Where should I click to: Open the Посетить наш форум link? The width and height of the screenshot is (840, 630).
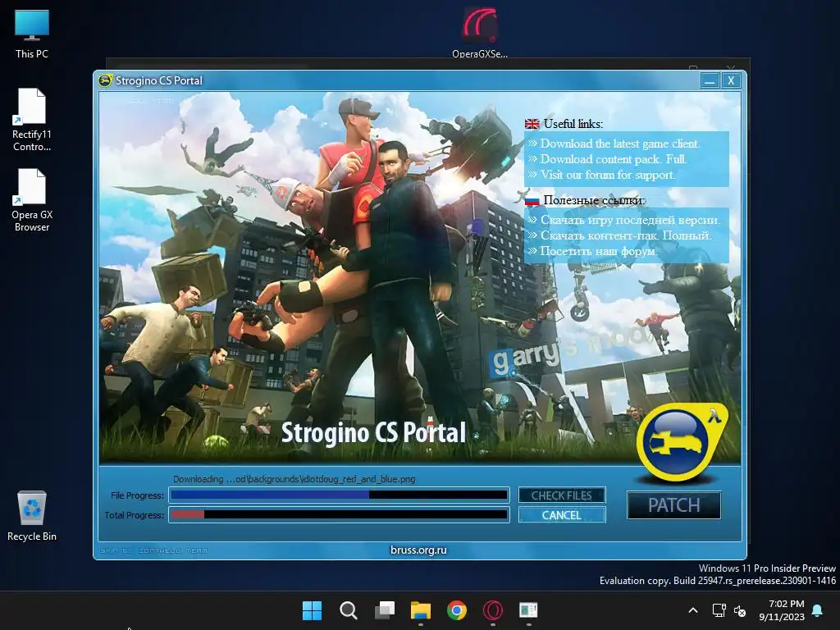[x=598, y=251]
